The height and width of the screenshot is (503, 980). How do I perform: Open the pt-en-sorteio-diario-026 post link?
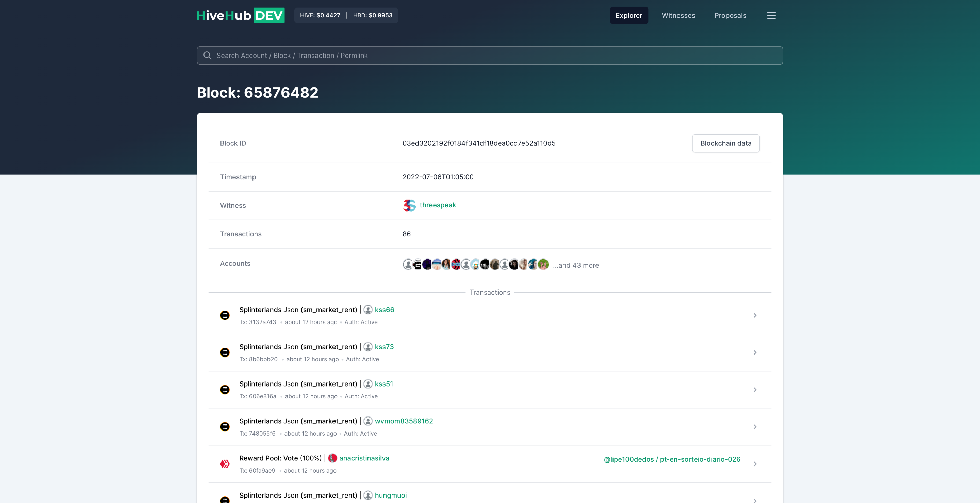pos(672,459)
